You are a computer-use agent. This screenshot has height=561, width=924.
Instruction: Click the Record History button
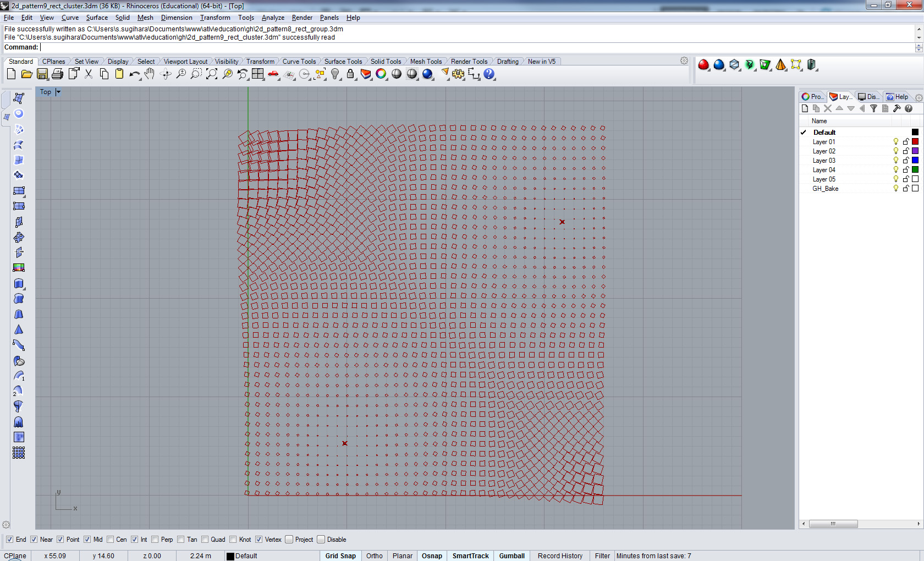coord(560,556)
